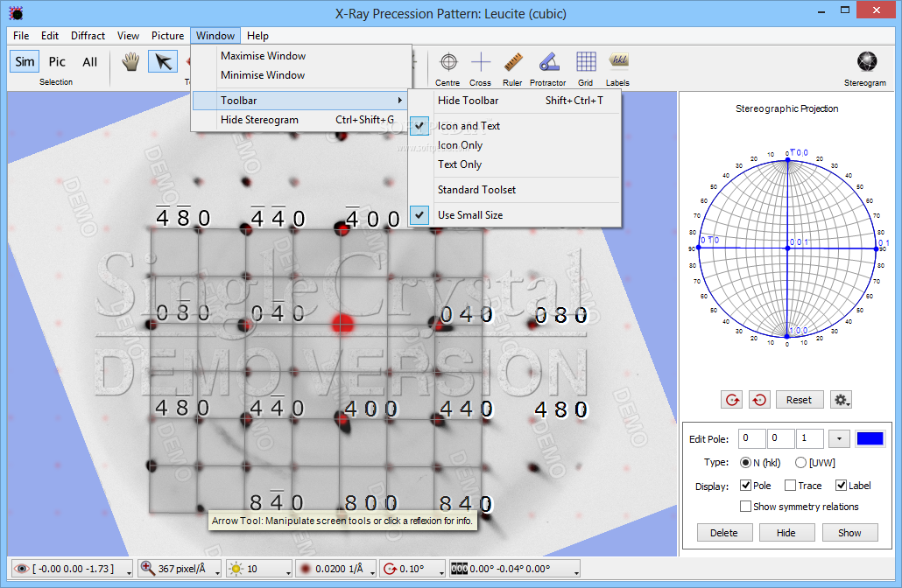
Task: Open brightness 10 dropdown
Action: coord(288,571)
